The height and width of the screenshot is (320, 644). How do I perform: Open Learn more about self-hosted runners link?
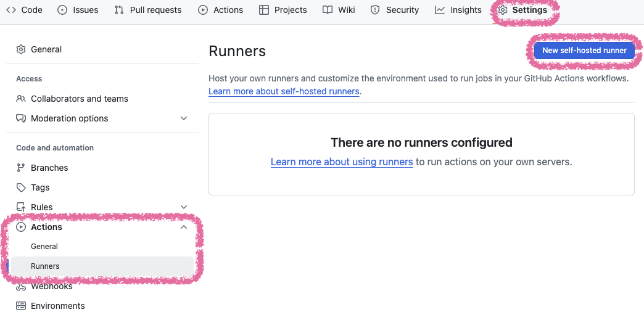coord(284,91)
